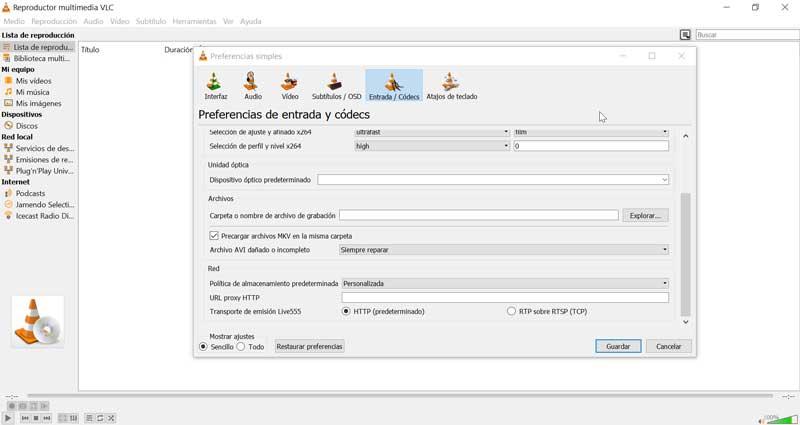Viewport: 800px width, 425px height.
Task: Choose Sencillo settings view
Action: pos(203,346)
